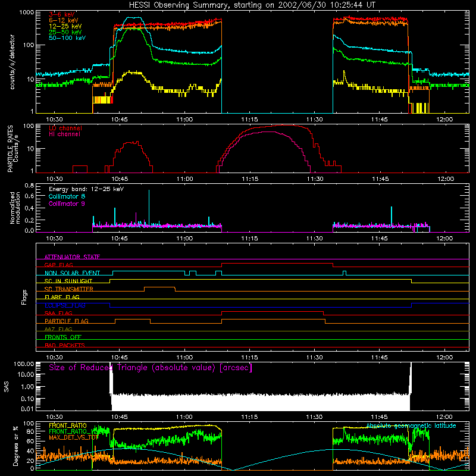
Task: Click the 'Degrees or %' axis label
Action: point(15,446)
